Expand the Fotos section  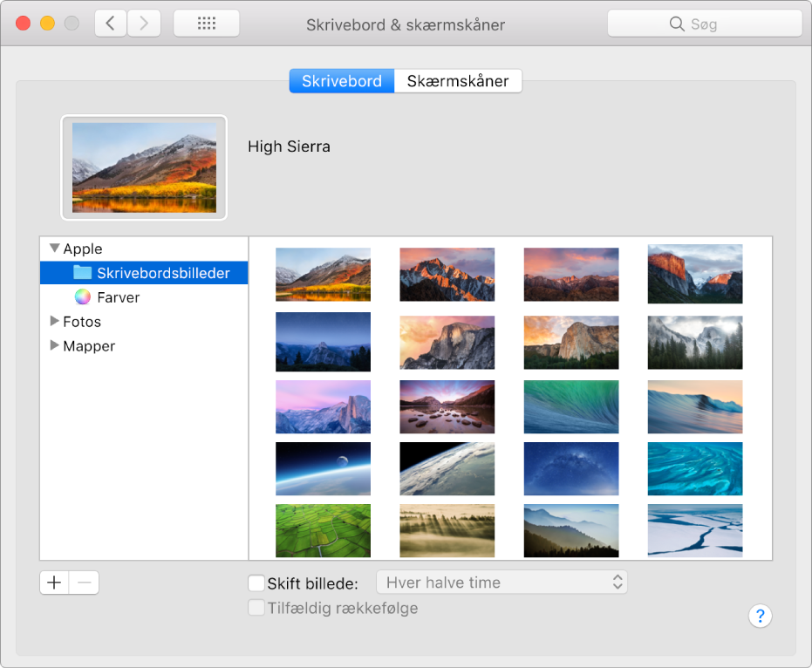(55, 322)
